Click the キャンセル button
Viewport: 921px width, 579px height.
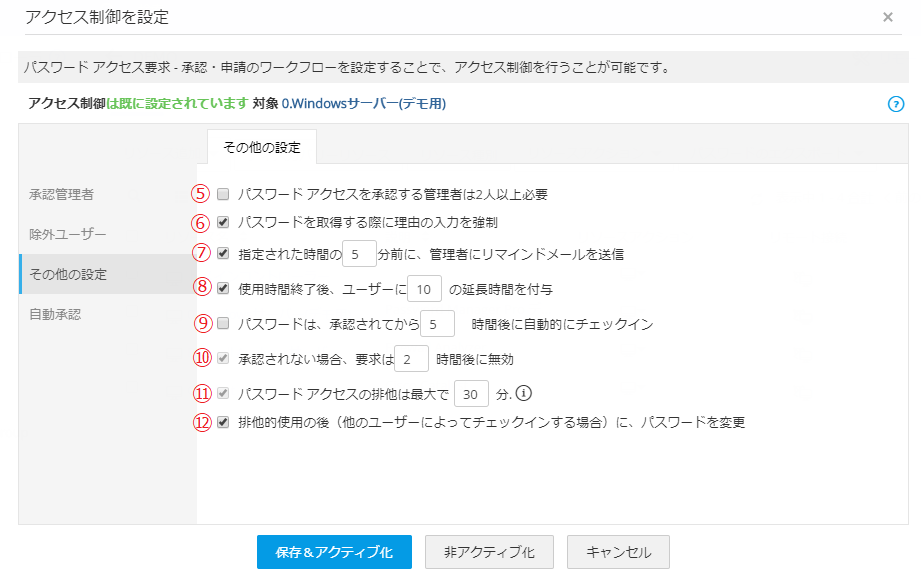click(x=618, y=552)
